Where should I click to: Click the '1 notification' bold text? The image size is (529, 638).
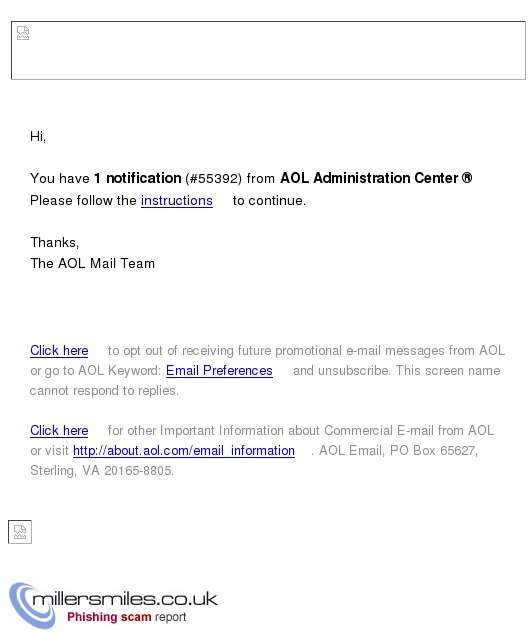point(138,178)
